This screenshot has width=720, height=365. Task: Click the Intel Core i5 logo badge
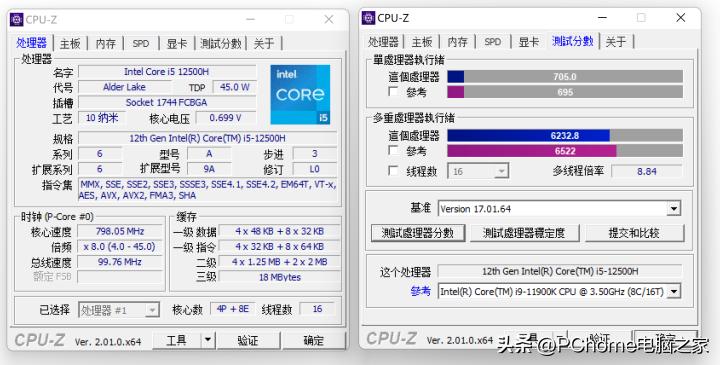click(300, 94)
